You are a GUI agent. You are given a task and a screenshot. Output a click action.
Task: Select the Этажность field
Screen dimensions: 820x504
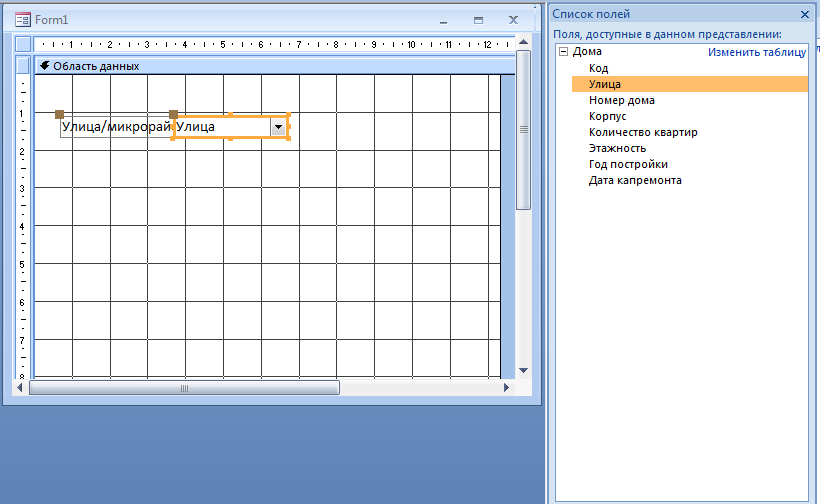pos(617,148)
